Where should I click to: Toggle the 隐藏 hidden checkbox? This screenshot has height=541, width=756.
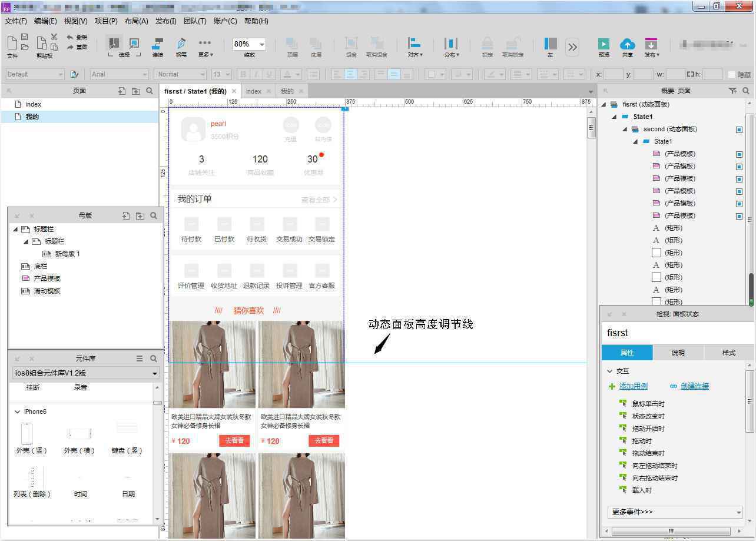(x=732, y=75)
